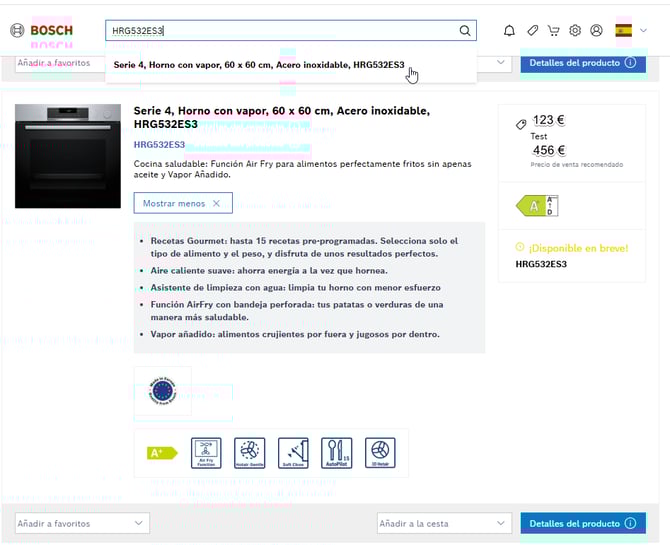
Task: Select the HRG532ES3 search suggestion
Action: [259, 65]
